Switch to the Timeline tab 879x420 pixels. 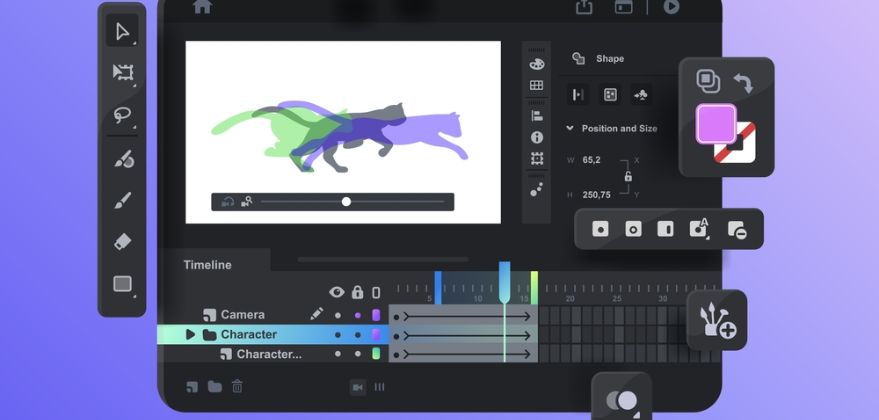tap(207, 265)
